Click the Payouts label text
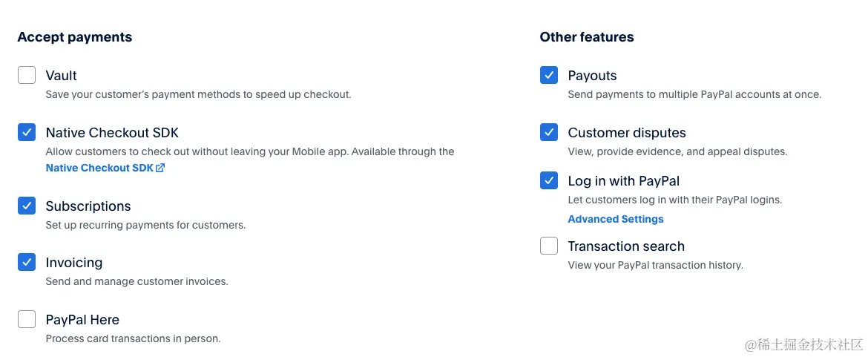Image resolution: width=868 pixels, height=357 pixels. coord(592,76)
